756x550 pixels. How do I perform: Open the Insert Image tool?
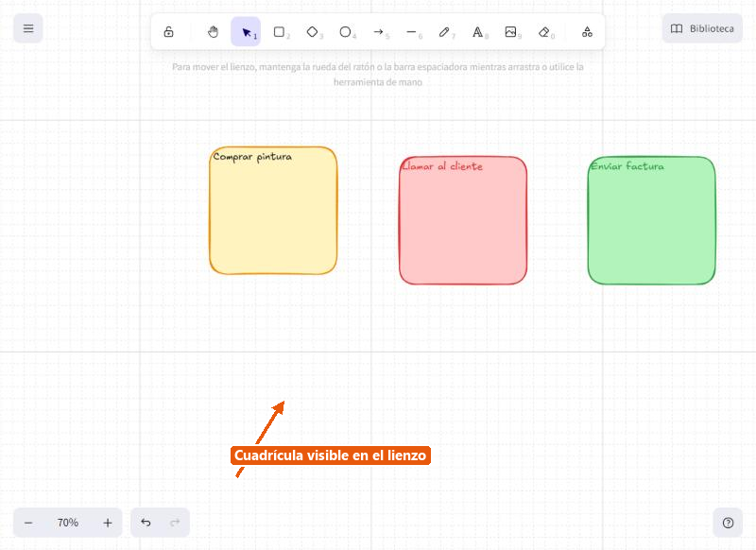510,32
